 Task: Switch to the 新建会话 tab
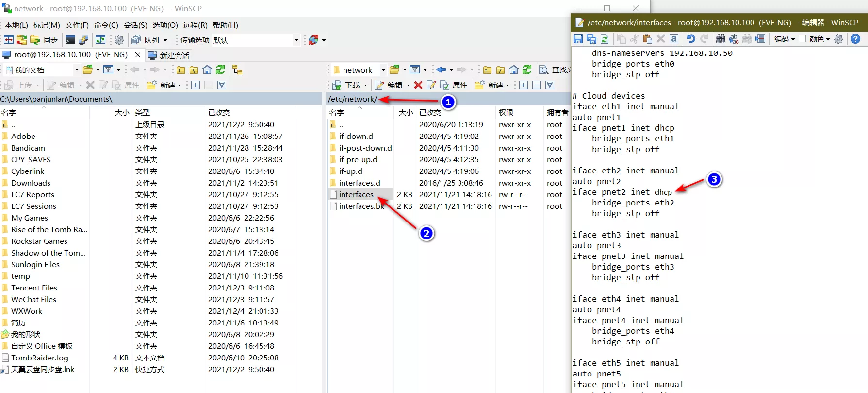click(169, 55)
